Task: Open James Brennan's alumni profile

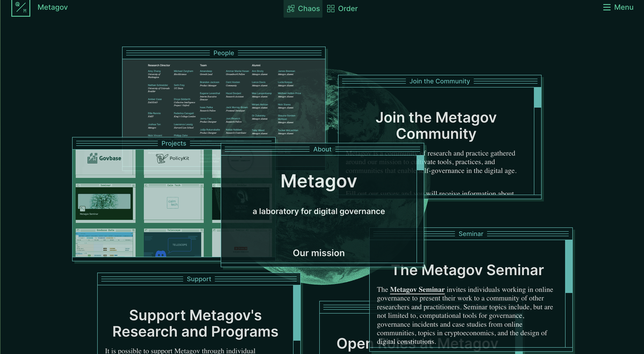Action: pos(287,71)
